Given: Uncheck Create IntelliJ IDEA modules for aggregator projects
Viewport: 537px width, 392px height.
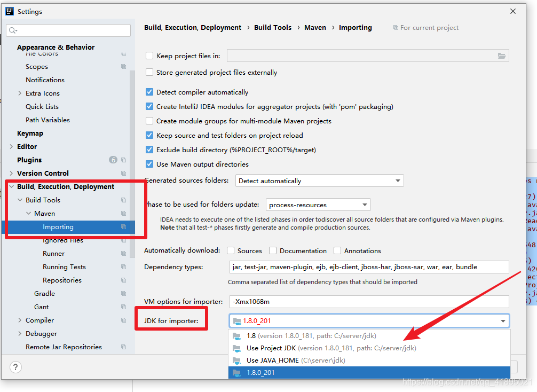Looking at the screenshot, I should coord(149,106).
